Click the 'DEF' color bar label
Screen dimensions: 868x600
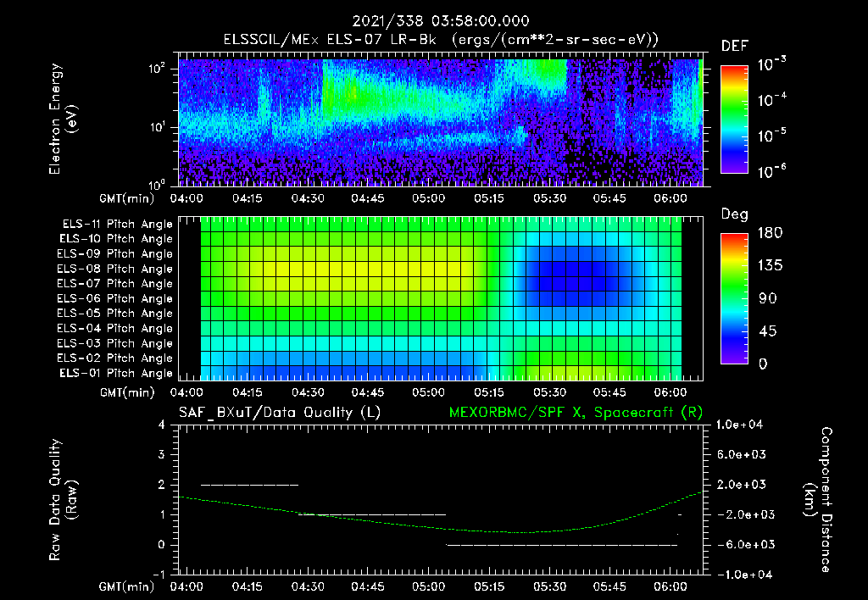pos(735,47)
